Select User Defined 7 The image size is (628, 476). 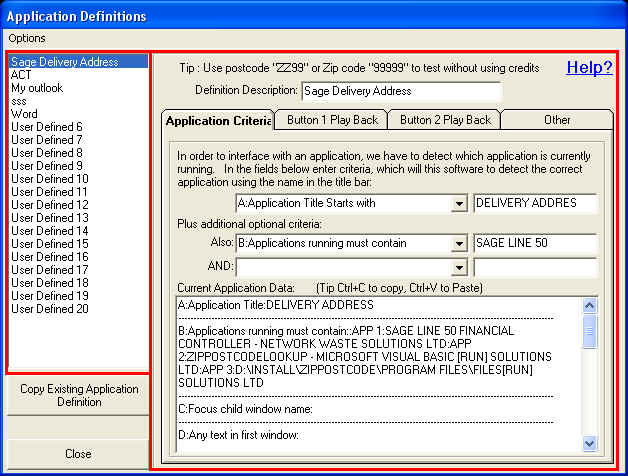click(78, 140)
